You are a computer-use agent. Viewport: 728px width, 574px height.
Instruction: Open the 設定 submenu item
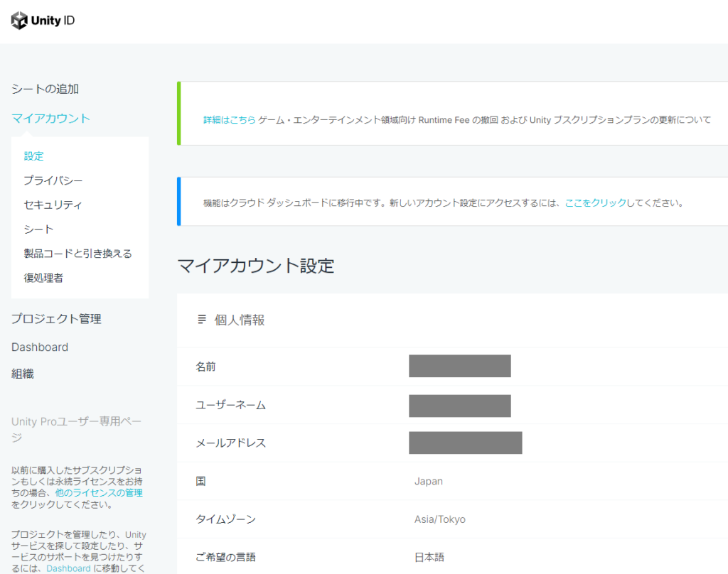pos(33,156)
